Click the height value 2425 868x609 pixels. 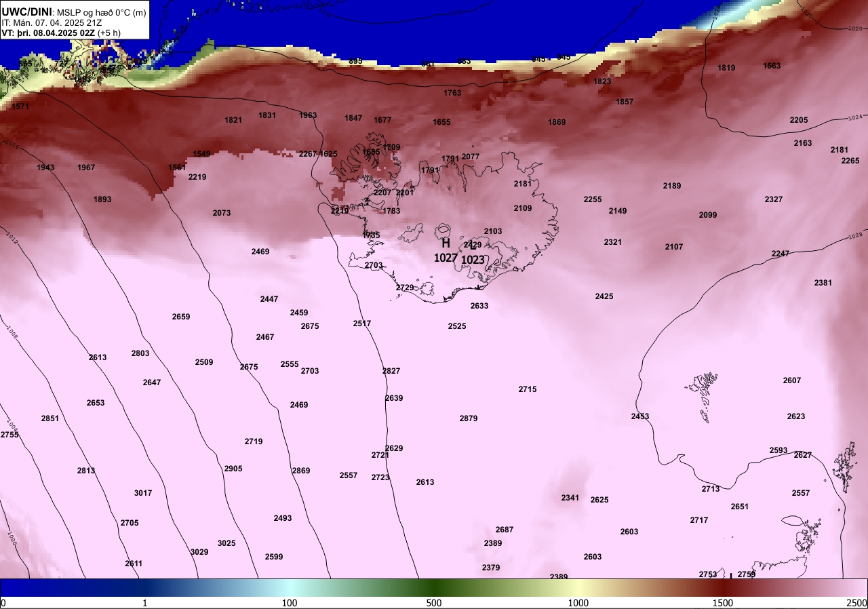[x=604, y=296]
